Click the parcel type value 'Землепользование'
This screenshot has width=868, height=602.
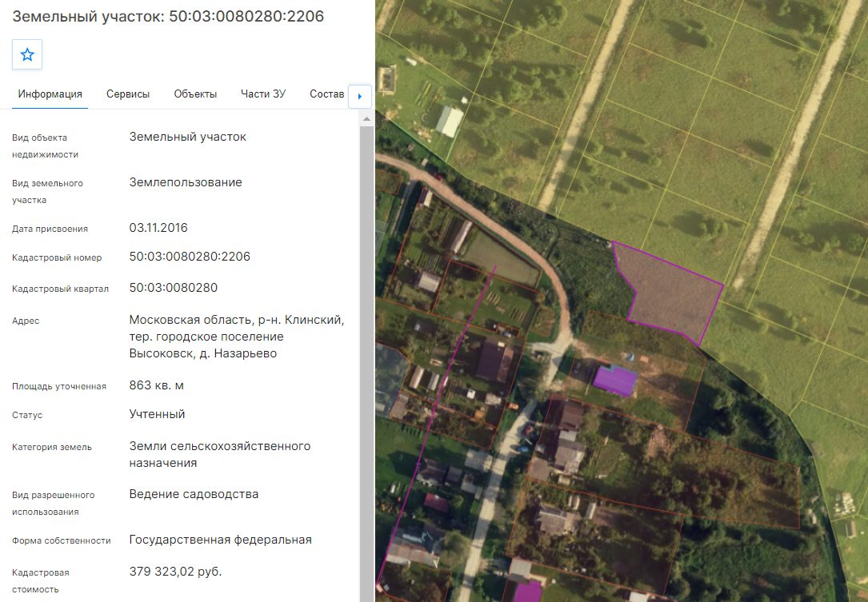click(x=186, y=182)
